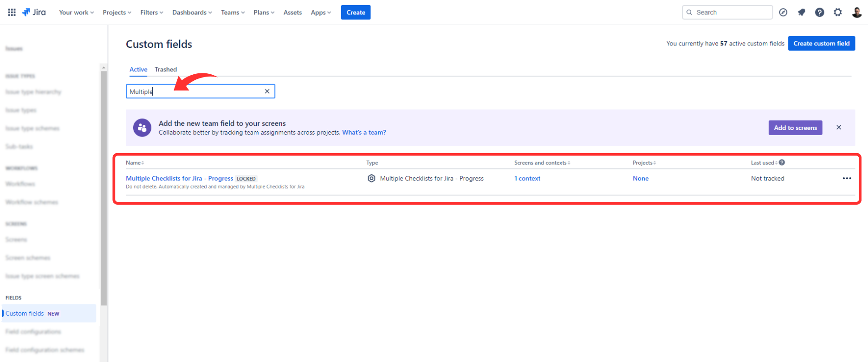Open the 1 context link
Image resolution: width=868 pixels, height=362 pixels.
click(527, 178)
